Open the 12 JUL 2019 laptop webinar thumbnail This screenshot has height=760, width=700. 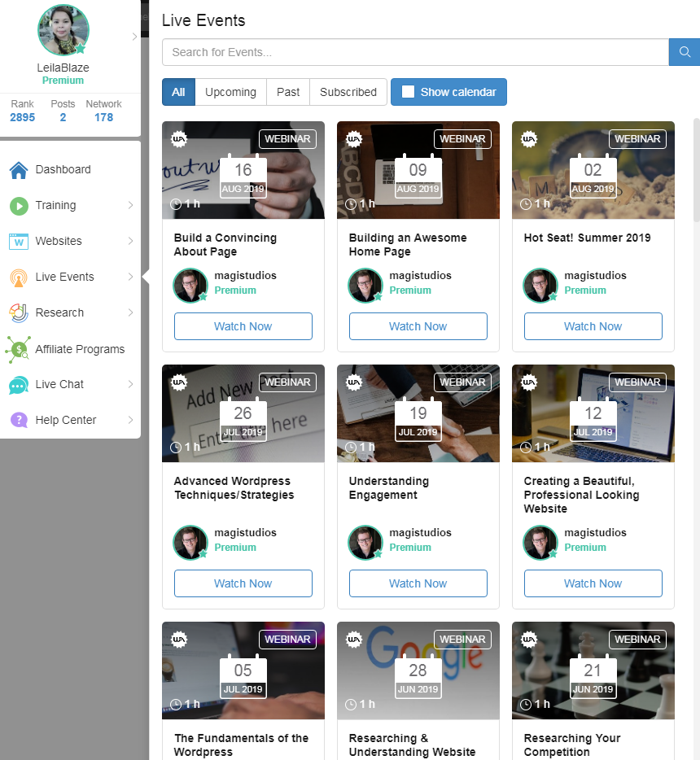[x=593, y=413]
